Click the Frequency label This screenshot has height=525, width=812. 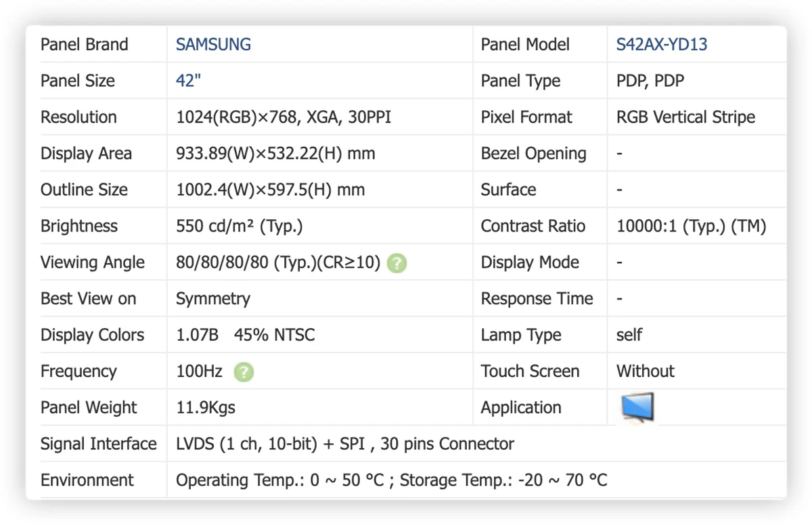pyautogui.click(x=78, y=371)
